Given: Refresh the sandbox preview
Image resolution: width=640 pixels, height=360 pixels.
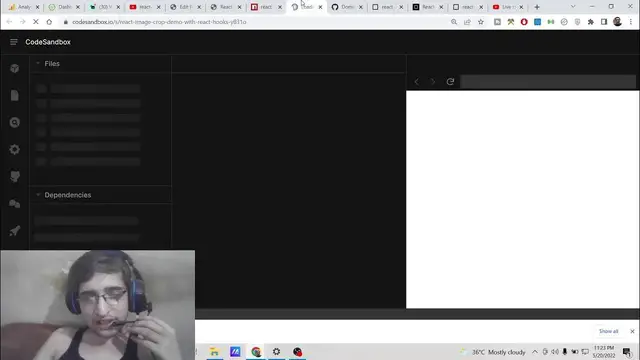Looking at the screenshot, I should click(x=450, y=82).
